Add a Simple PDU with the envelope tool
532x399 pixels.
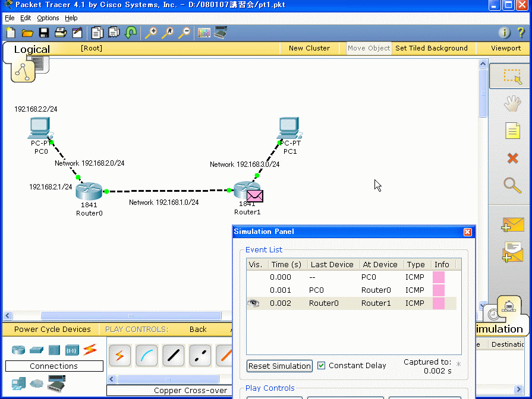(512, 225)
